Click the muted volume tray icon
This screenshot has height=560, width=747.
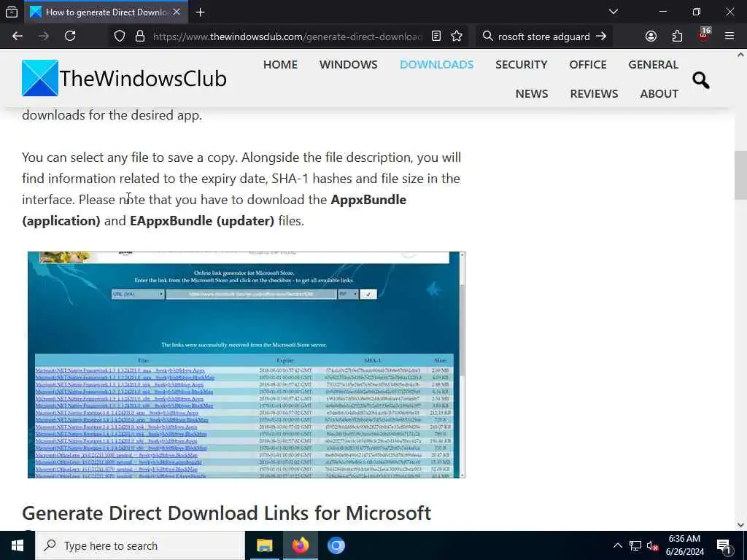click(653, 545)
